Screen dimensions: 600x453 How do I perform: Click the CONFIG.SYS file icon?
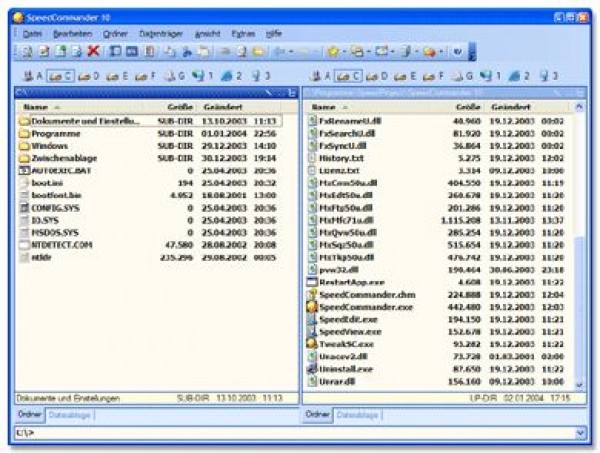point(24,208)
